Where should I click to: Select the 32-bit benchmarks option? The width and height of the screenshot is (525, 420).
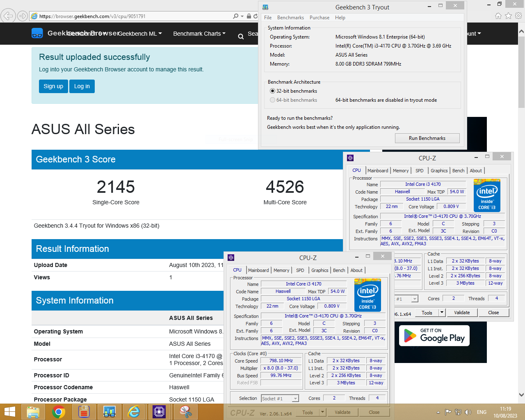pyautogui.click(x=293, y=91)
